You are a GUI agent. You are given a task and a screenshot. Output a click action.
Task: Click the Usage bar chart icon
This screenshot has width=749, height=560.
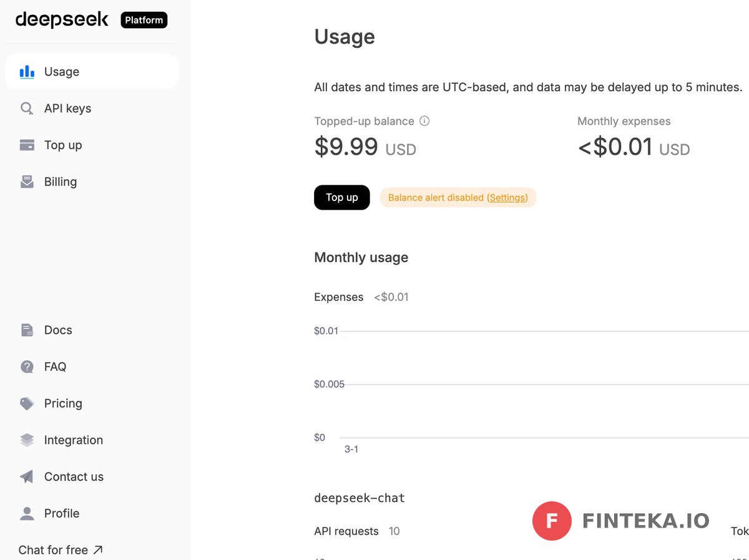27,72
